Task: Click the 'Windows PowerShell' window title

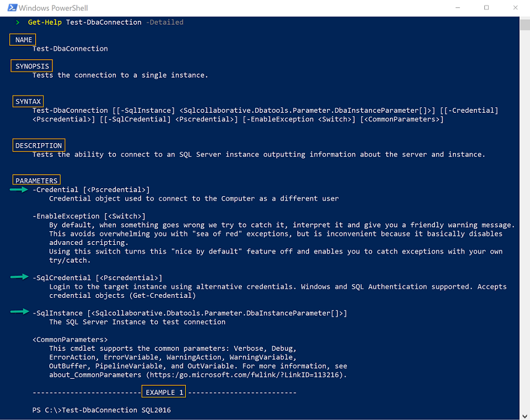Action: pyautogui.click(x=53, y=8)
